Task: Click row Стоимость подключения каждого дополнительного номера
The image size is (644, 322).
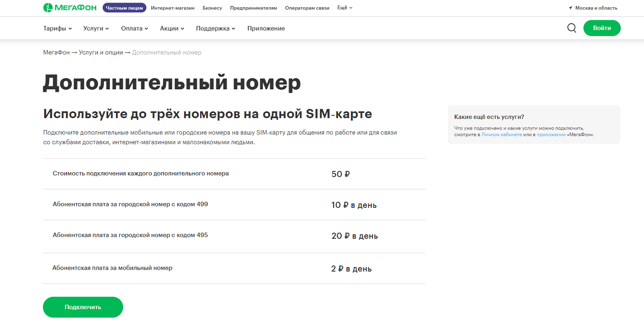Action: tap(234, 174)
